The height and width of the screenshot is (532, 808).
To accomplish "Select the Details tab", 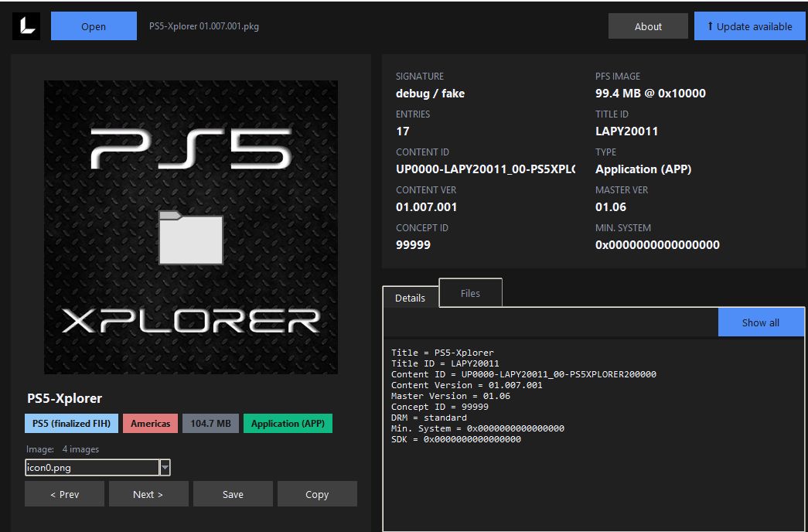I will [410, 298].
